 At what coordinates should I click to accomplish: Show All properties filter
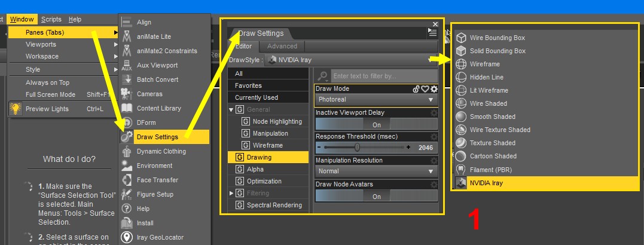[x=268, y=73]
